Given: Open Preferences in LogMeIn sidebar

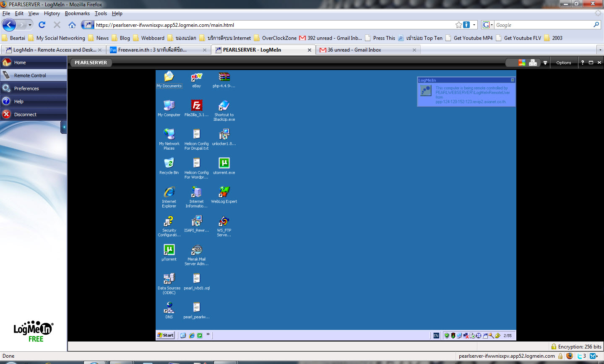Looking at the screenshot, I should coord(34,88).
